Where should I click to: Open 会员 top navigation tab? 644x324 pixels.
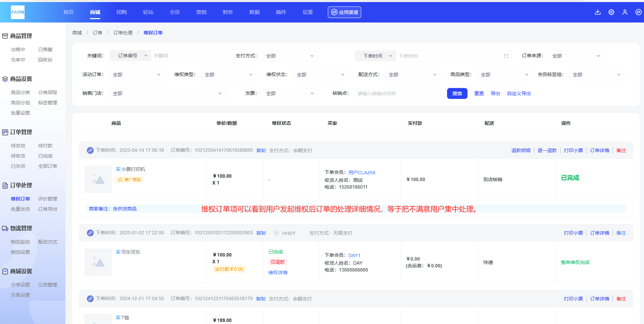(175, 12)
